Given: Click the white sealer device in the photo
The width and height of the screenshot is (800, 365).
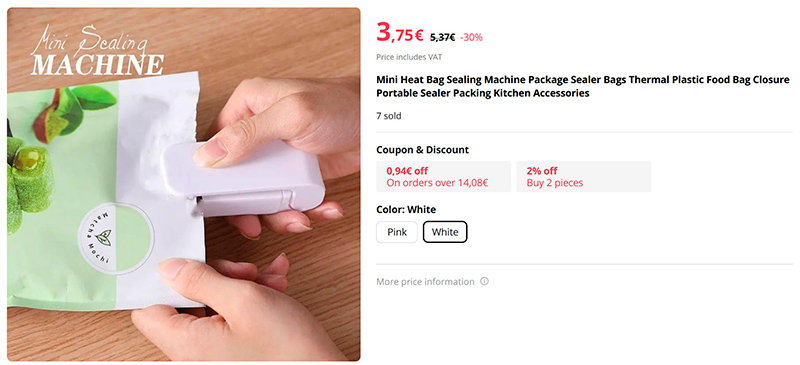Looking at the screenshot, I should (x=243, y=176).
